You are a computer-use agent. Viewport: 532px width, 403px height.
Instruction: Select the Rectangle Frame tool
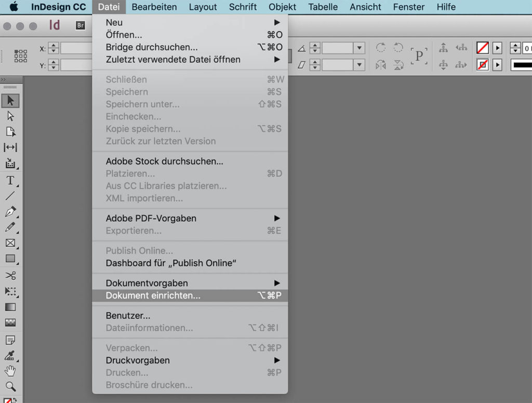10,243
